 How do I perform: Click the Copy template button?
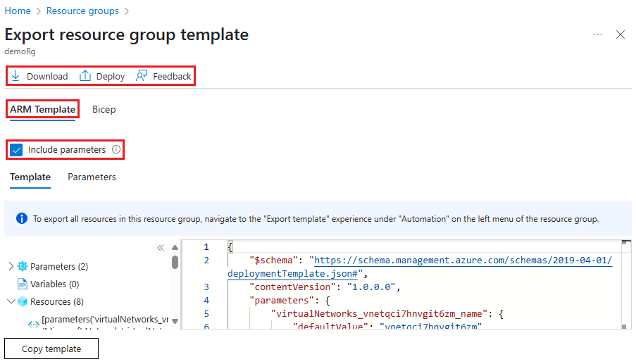click(51, 349)
